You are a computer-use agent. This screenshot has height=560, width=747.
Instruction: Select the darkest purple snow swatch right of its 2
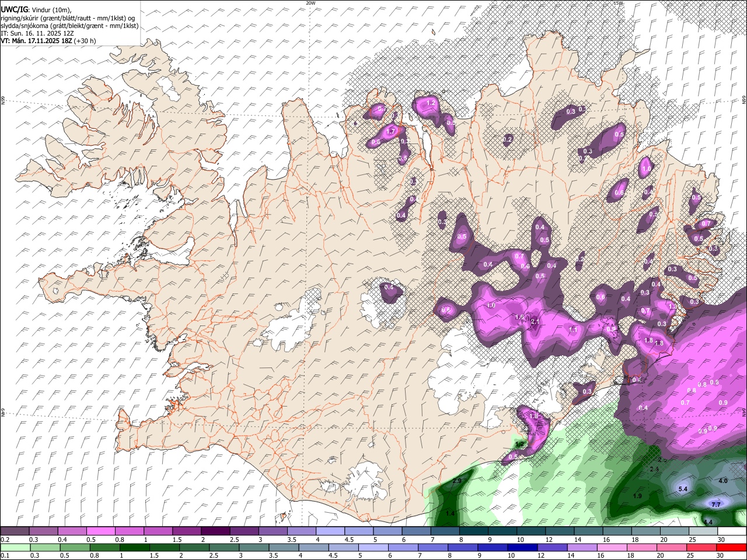point(215,531)
